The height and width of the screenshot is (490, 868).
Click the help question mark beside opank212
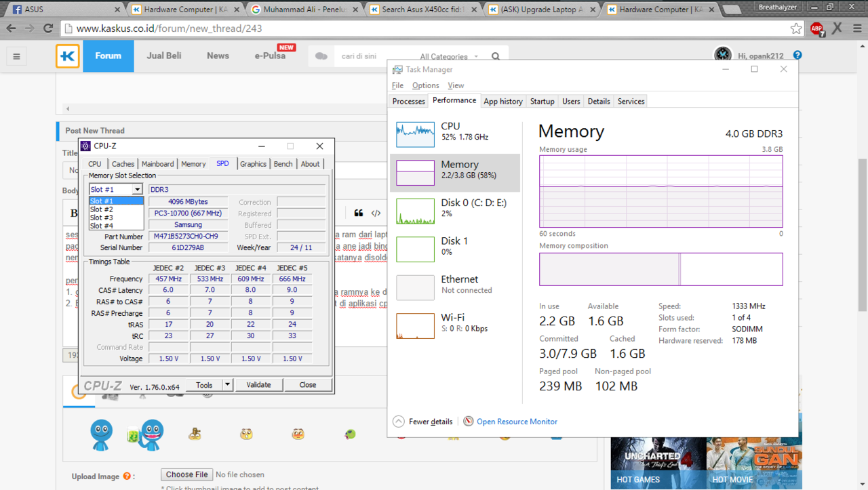[797, 56]
